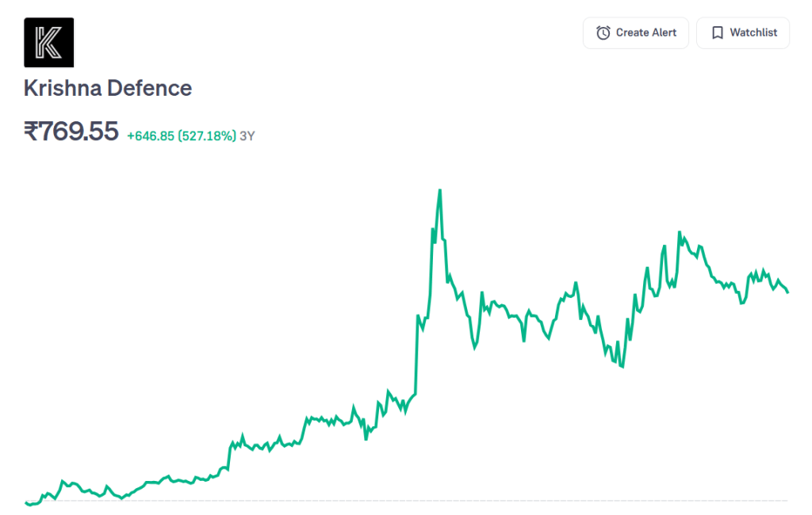
Task: Add stock via the Watchlist button text
Action: (753, 32)
